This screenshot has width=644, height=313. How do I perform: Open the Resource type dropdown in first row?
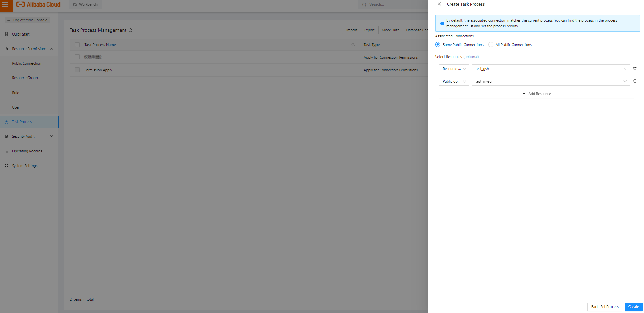point(454,69)
